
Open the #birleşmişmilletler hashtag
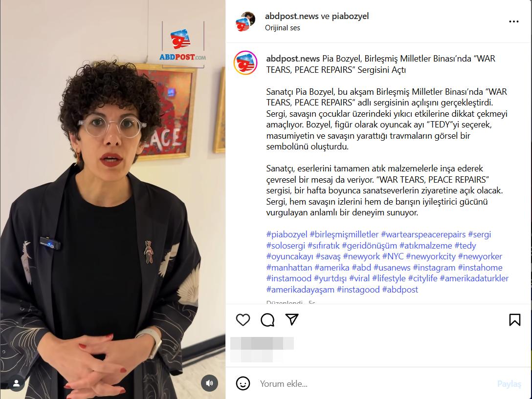(x=344, y=234)
